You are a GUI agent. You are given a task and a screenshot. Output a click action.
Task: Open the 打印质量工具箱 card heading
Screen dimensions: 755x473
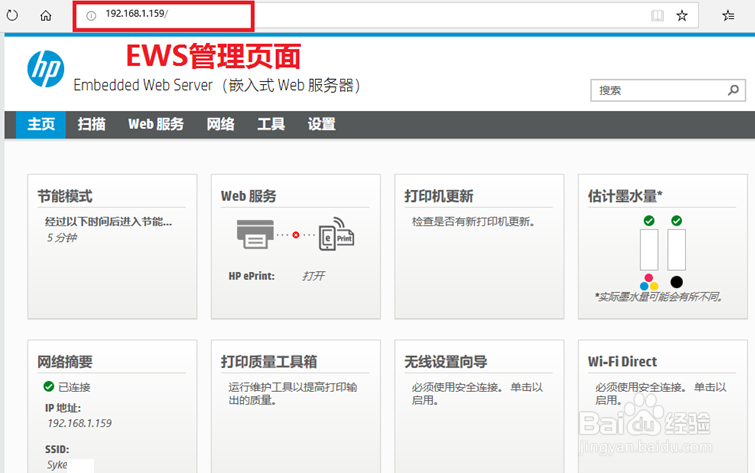click(x=269, y=362)
